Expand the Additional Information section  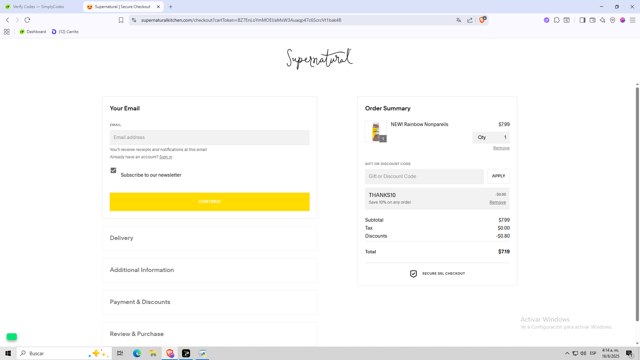tap(209, 270)
